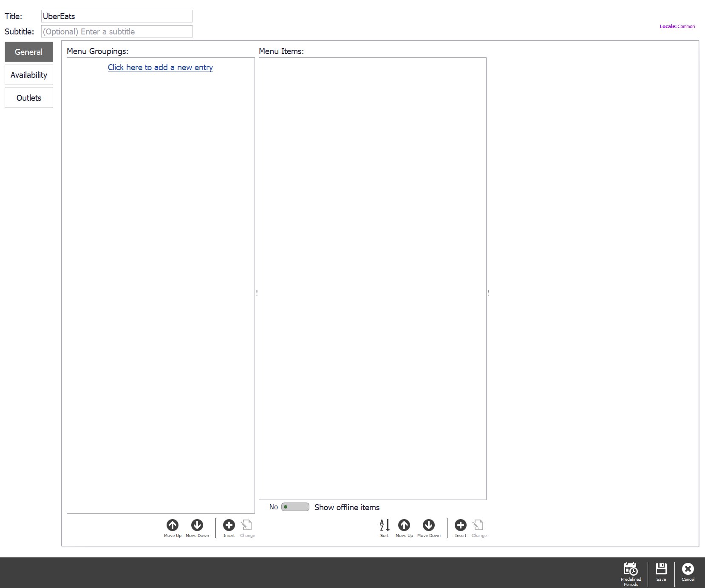Move the menu grouping up
The width and height of the screenshot is (705, 588).
(173, 528)
